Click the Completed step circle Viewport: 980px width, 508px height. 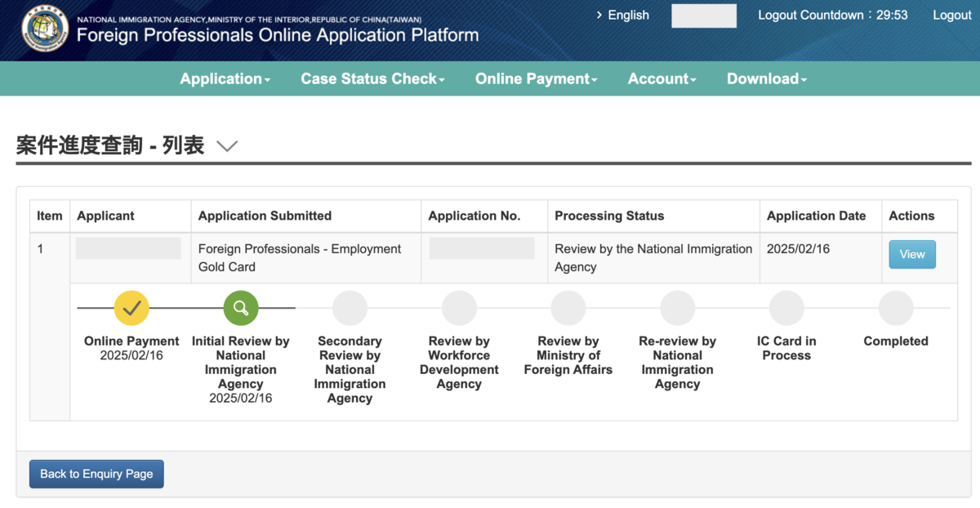896,308
